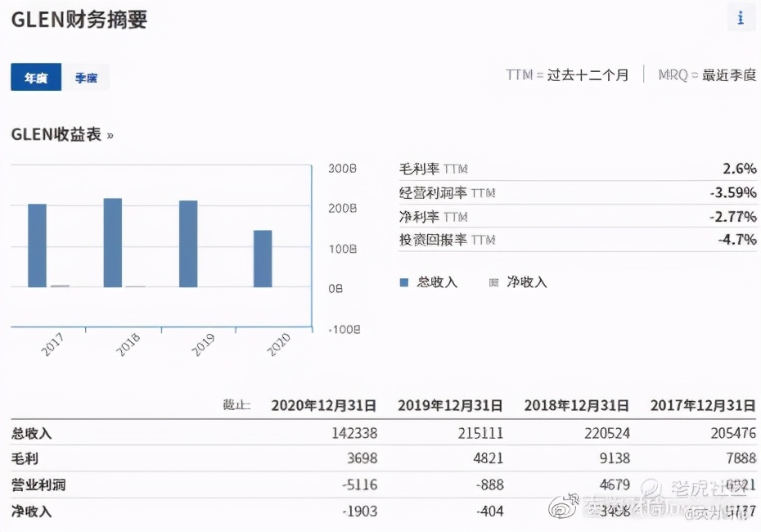Click the 毛利率 TTM value 2.6%
This screenshot has width=761, height=532.
(x=739, y=169)
